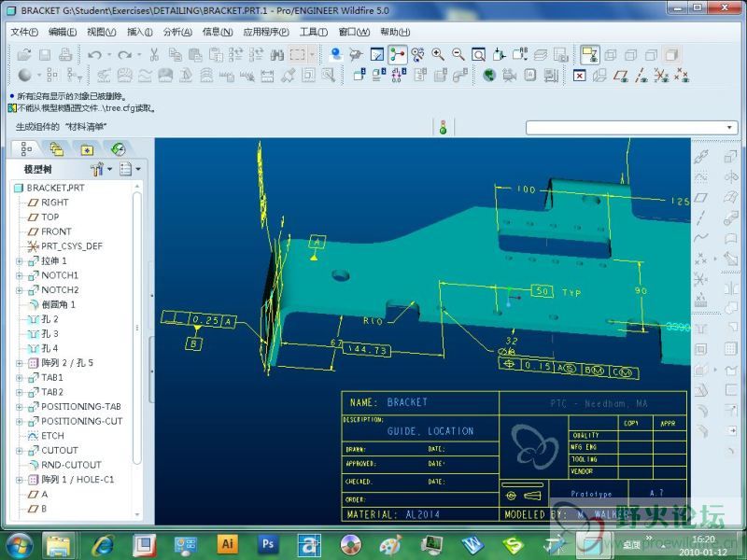The image size is (747, 560).
Task: Toggle the spin center icon
Action: point(398,55)
